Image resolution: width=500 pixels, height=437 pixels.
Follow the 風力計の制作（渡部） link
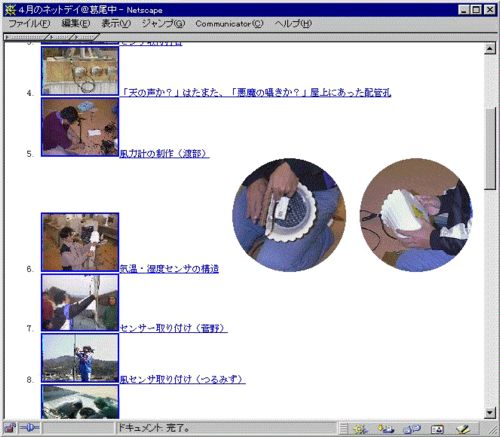[164, 154]
